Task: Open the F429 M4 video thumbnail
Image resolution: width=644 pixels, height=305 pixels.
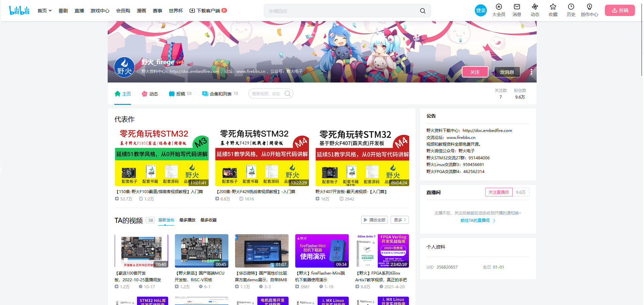Action: tap(262, 157)
